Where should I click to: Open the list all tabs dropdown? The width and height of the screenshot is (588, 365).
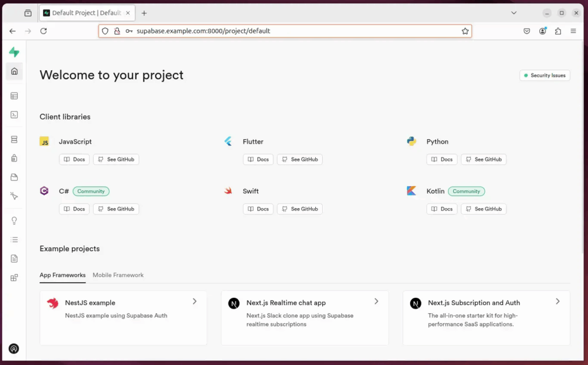pos(514,13)
